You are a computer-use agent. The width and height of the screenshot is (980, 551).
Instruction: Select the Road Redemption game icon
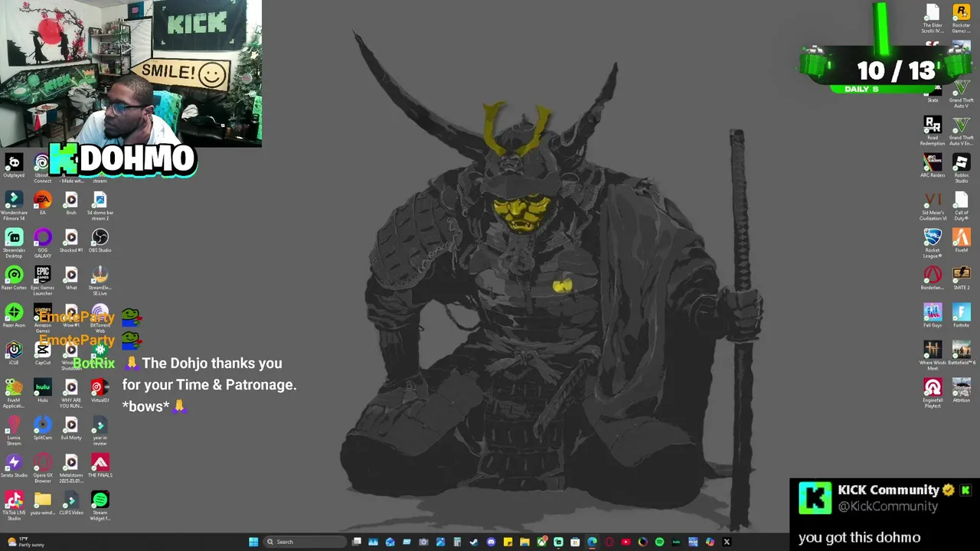(x=933, y=131)
